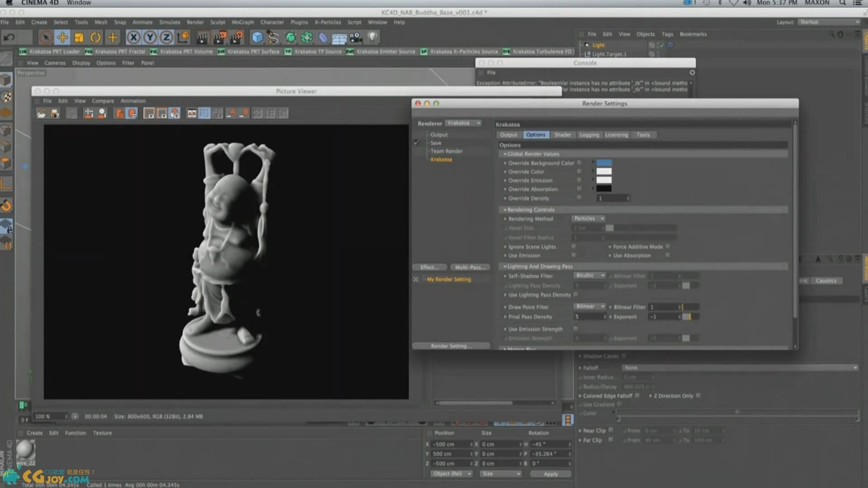Click Save image icon in Picture Viewer
Screen dimensions: 868x488
tap(55, 113)
